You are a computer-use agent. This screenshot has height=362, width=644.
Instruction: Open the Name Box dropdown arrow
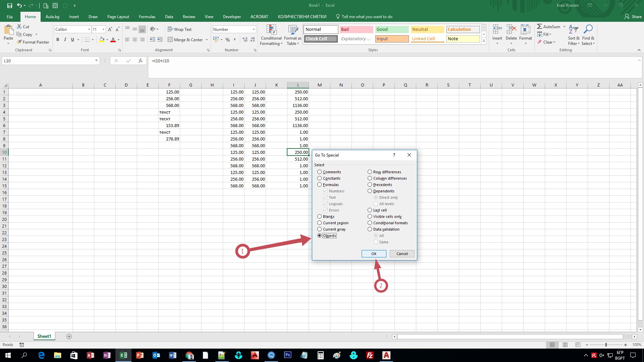[x=96, y=61]
